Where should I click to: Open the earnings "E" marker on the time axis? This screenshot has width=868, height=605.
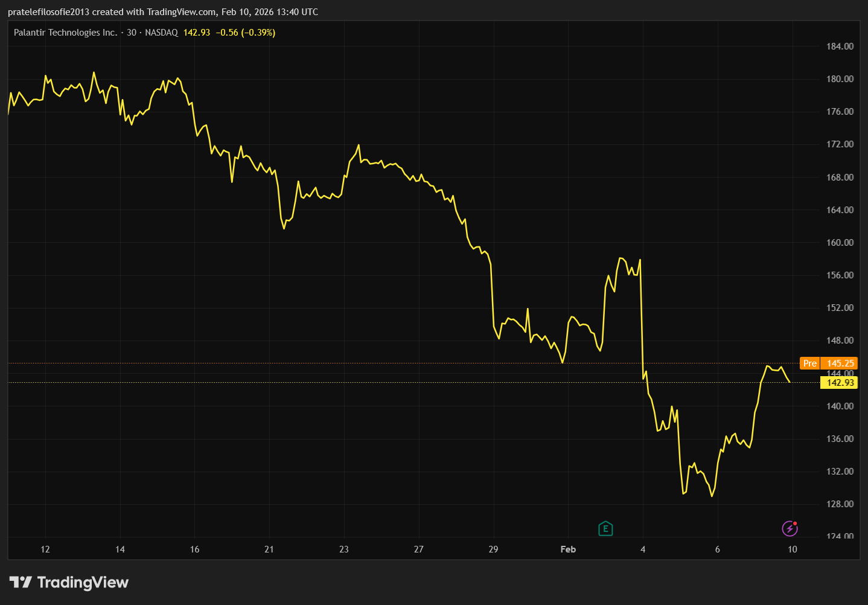click(x=605, y=529)
